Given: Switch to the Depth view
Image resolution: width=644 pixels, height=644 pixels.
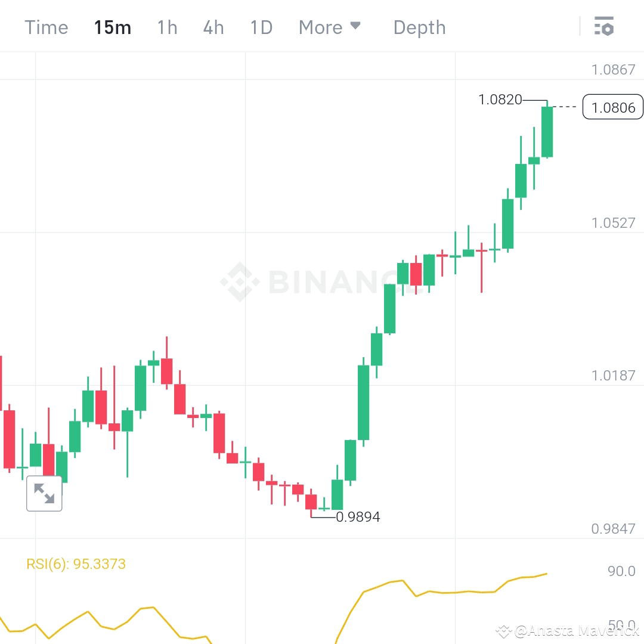Looking at the screenshot, I should [419, 27].
